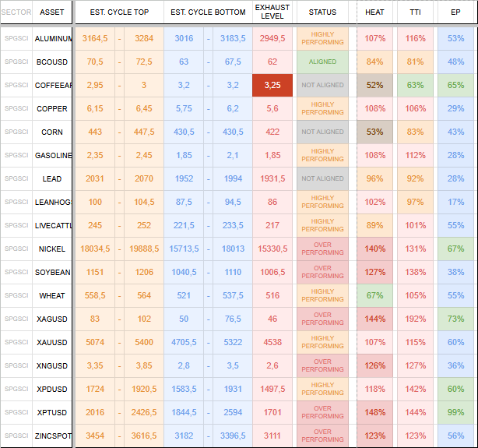Click the SECTOR column header
The image size is (478, 448).
pos(16,12)
